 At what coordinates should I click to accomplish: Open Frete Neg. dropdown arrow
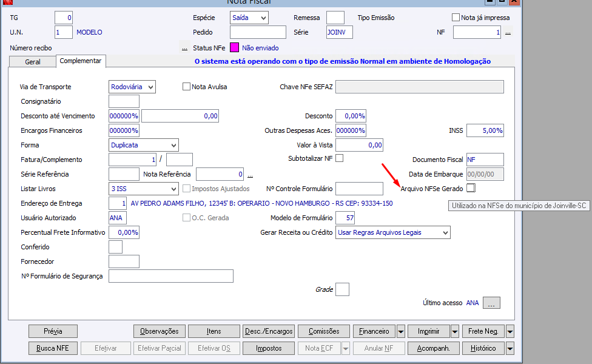(x=510, y=331)
